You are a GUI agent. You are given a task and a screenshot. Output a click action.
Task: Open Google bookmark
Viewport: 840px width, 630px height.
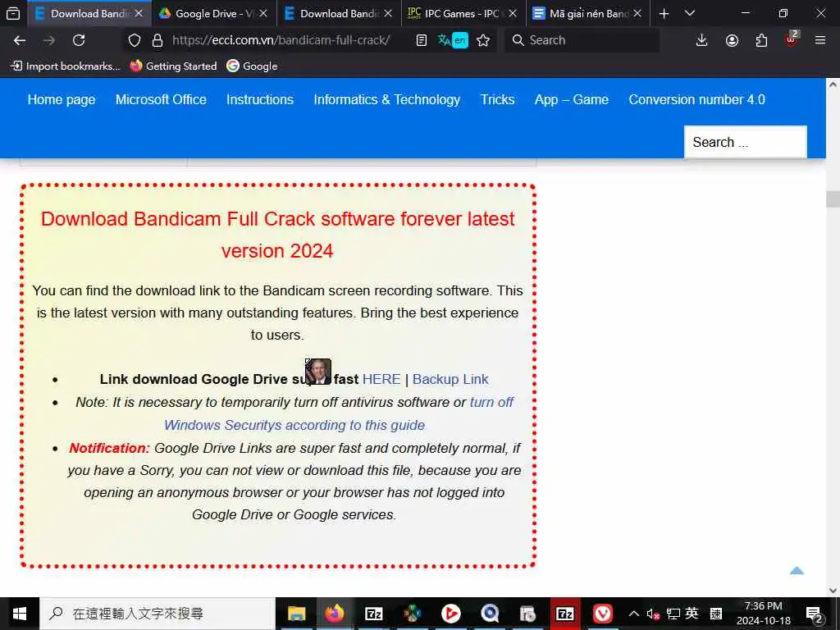pyautogui.click(x=253, y=66)
